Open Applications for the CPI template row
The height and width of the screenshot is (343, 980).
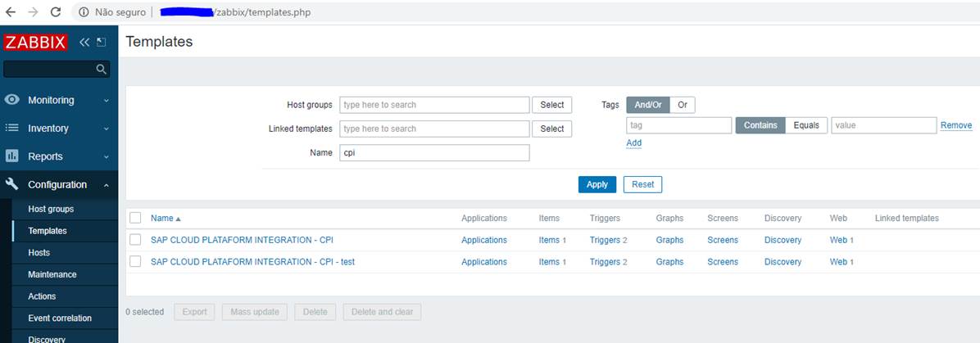point(483,240)
